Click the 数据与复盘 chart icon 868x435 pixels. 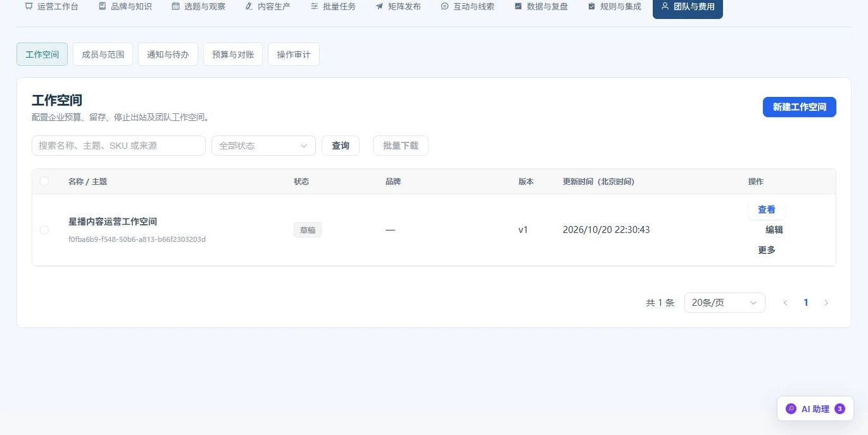[518, 6]
